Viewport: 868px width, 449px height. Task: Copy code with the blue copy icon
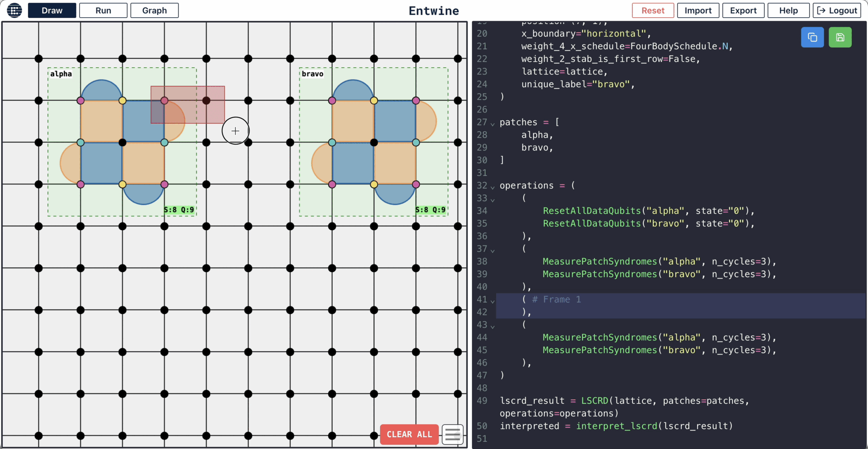[812, 38]
